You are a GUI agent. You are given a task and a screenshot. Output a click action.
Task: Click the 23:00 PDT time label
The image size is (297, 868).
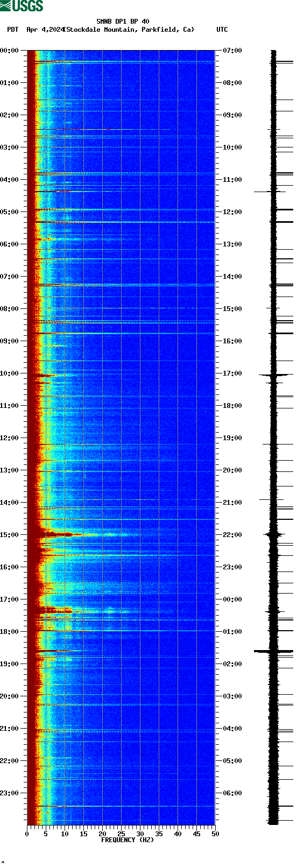(x=10, y=793)
